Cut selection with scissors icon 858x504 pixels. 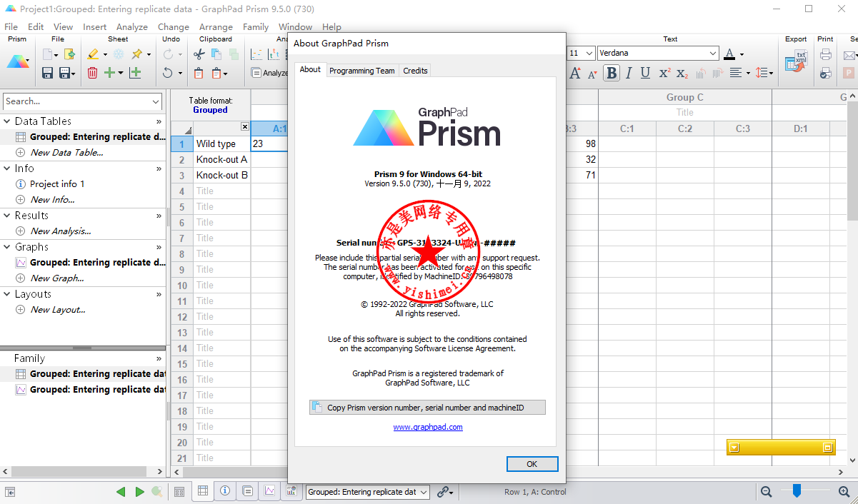point(199,54)
